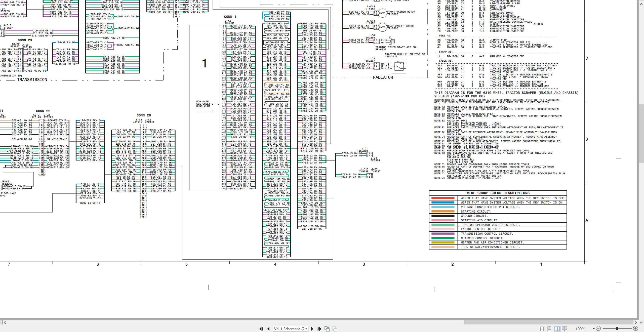Click the purple TRANSMISSION CONTROL CIRCUIT swatch
The width and height of the screenshot is (644, 332).
coord(443,234)
